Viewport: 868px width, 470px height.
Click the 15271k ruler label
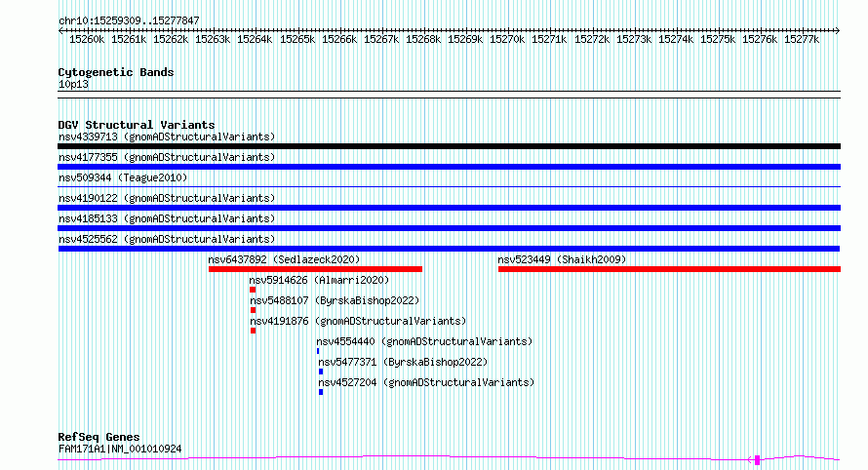(549, 40)
